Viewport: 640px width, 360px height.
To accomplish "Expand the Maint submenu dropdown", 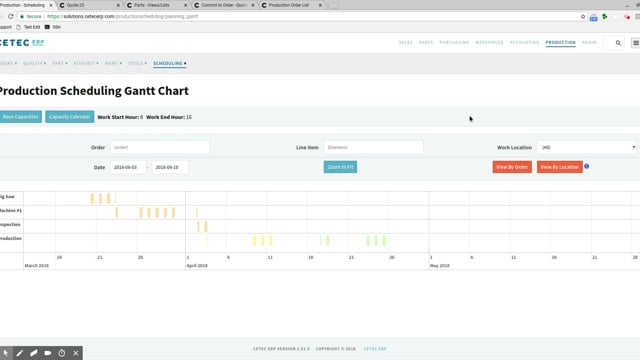I will tap(113, 63).
